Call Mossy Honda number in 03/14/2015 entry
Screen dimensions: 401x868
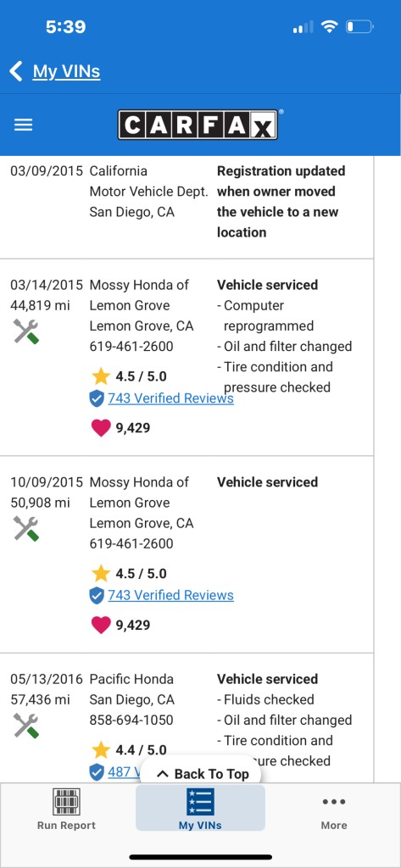click(131, 347)
